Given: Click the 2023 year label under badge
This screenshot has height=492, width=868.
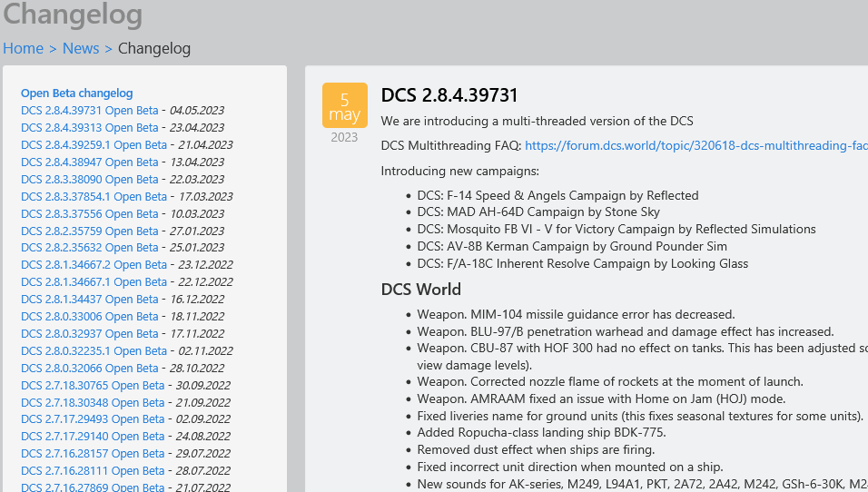Looking at the screenshot, I should click(344, 137).
